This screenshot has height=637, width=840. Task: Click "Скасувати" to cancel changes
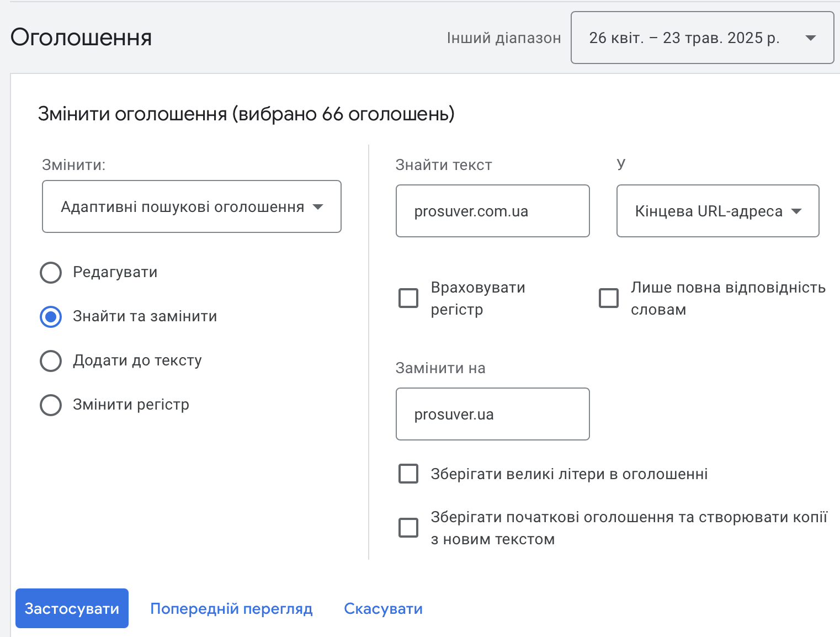(x=383, y=608)
